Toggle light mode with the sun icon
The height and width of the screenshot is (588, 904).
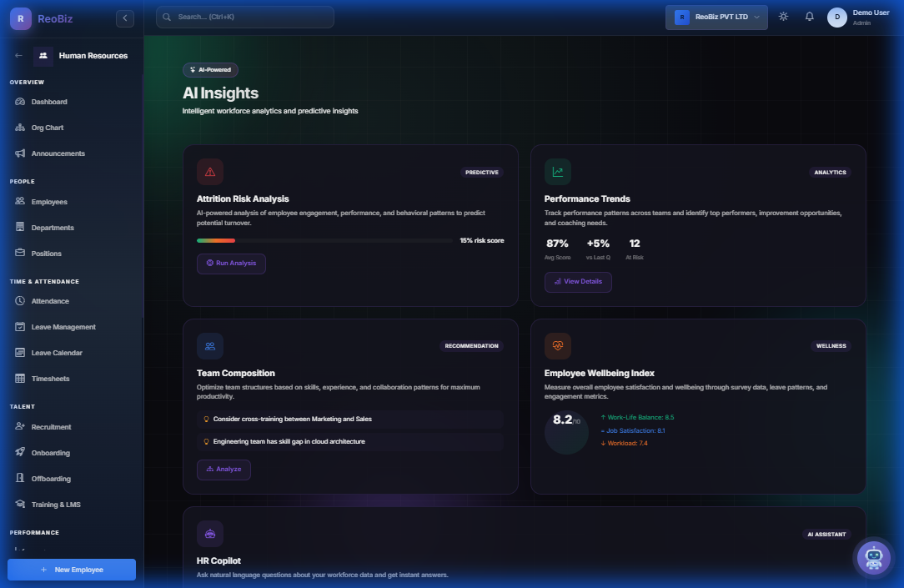click(x=782, y=17)
